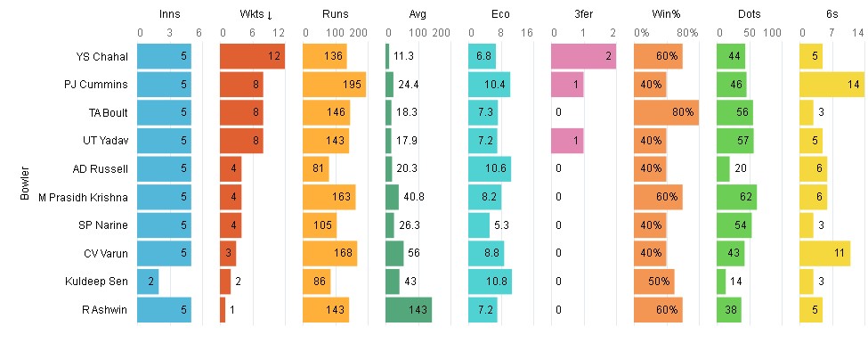Click the Wkts column header with sort arrow
The width and height of the screenshot is (868, 343).
pos(252,15)
